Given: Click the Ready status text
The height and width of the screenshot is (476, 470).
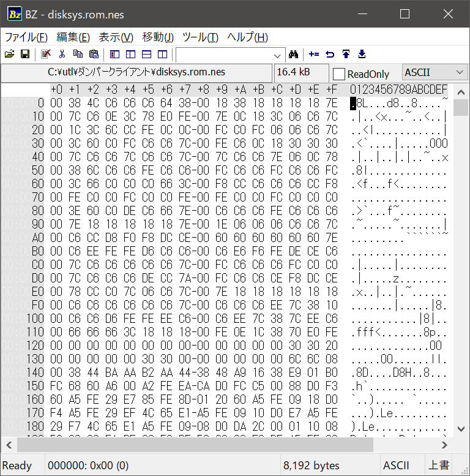Looking at the screenshot, I should click(x=17, y=465).
